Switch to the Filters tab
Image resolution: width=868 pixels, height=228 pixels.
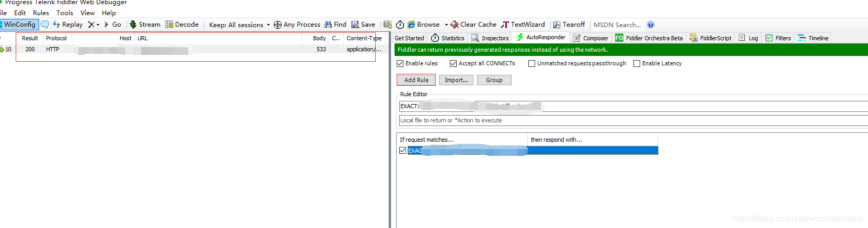[778, 38]
